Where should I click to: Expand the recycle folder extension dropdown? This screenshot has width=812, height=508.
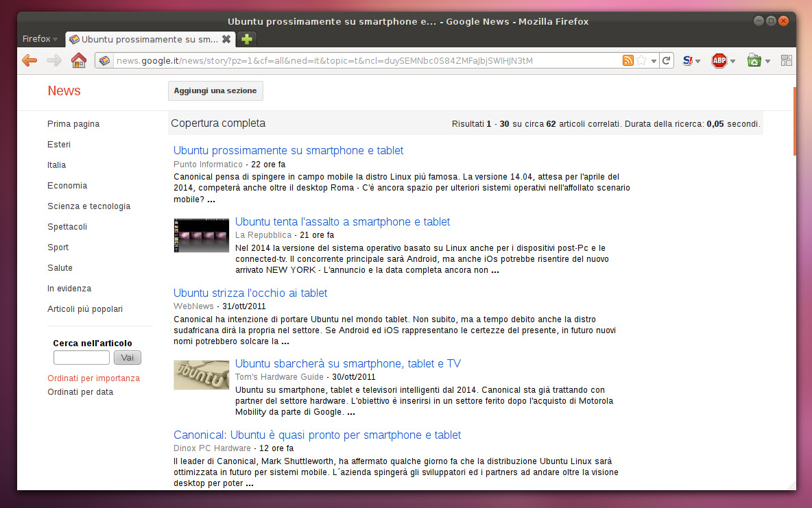pos(768,61)
